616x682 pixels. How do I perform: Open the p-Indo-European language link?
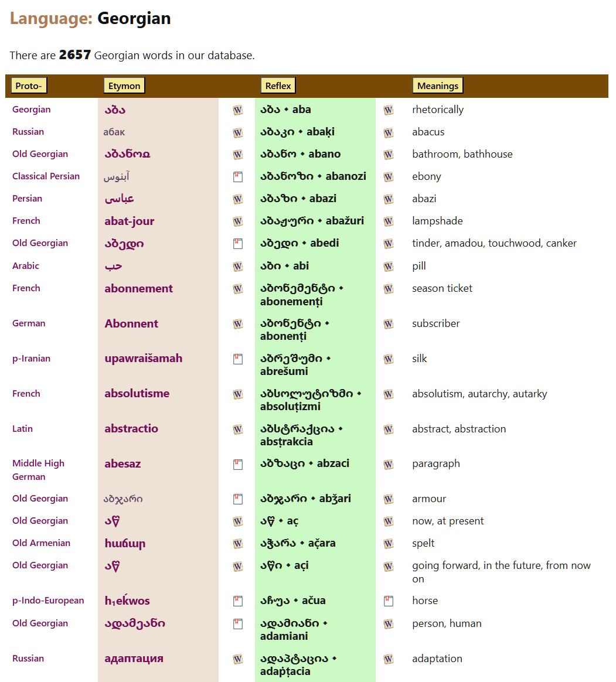point(48,600)
